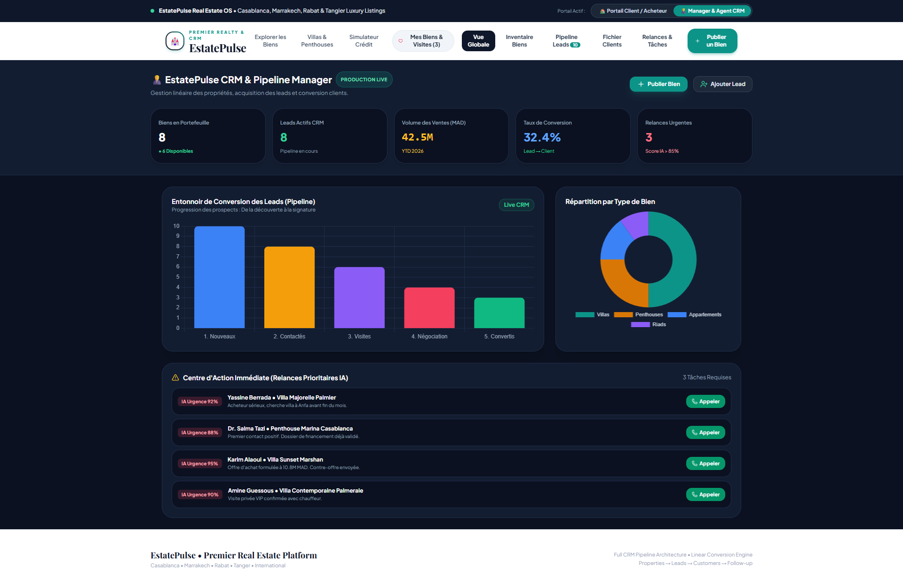The height and width of the screenshot is (588, 903).
Task: Call Karim Alaoui with Appeler
Action: point(705,463)
